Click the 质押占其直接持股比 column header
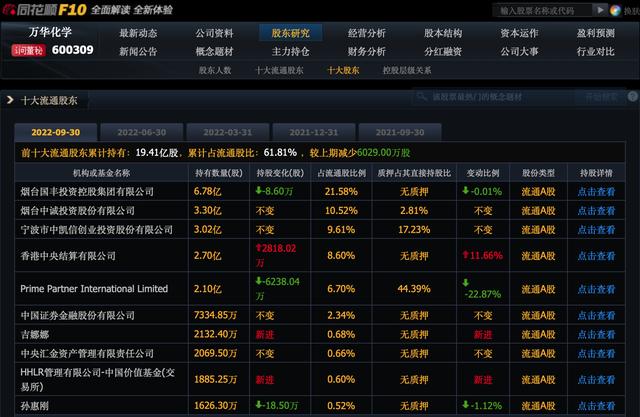This screenshot has height=417, width=640. click(x=414, y=173)
